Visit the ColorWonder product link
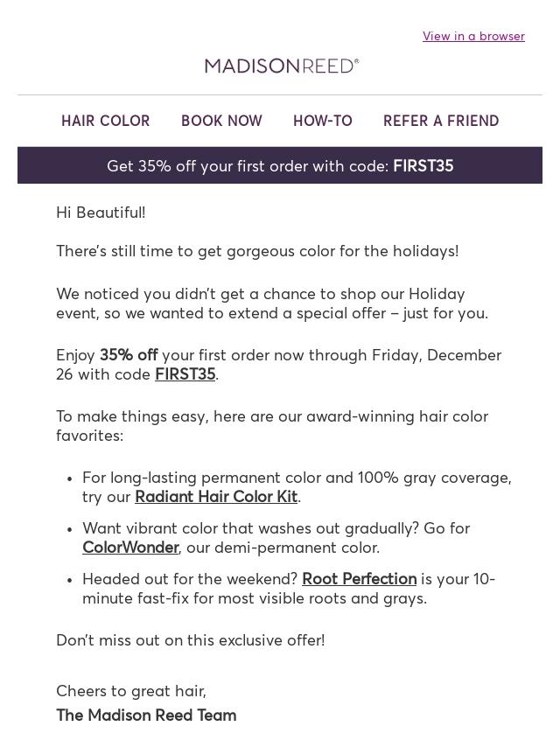The width and height of the screenshot is (560, 747). [x=130, y=548]
